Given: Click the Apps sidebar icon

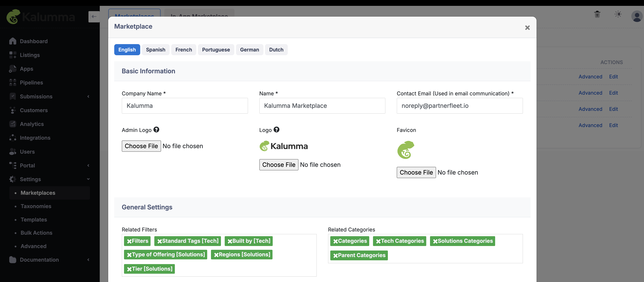Looking at the screenshot, I should click(x=12, y=69).
